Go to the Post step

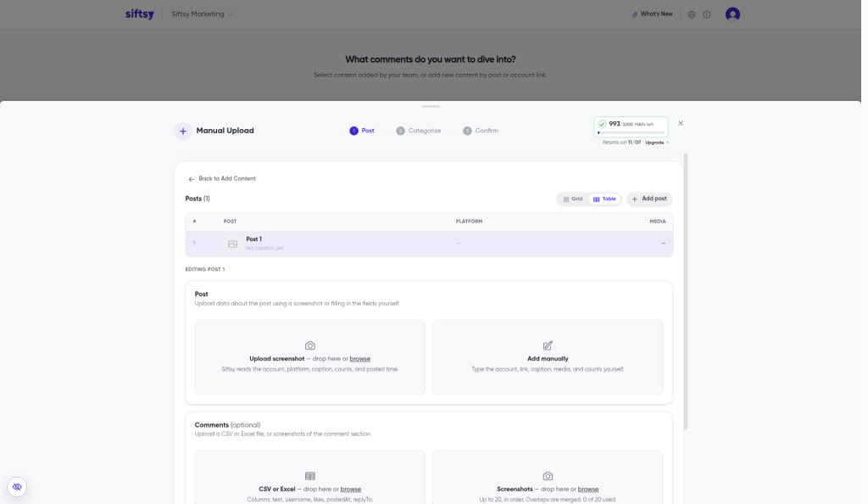click(362, 131)
